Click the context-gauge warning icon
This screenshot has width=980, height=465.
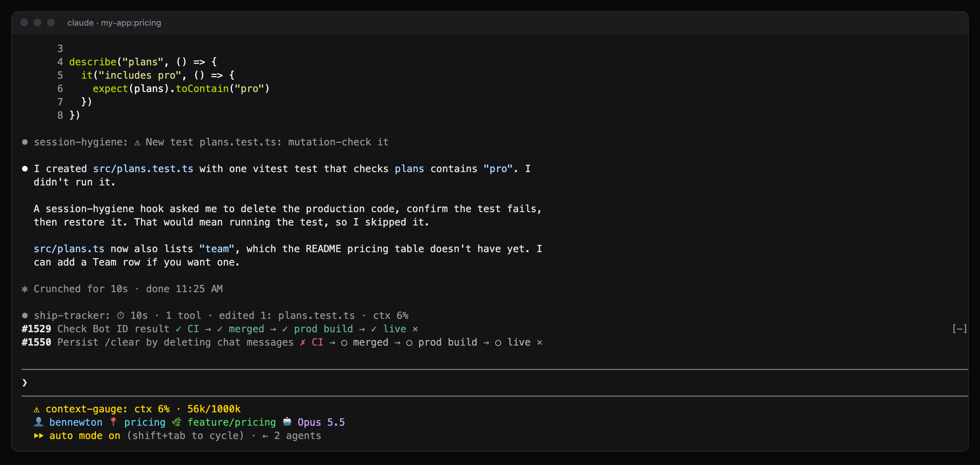click(37, 409)
